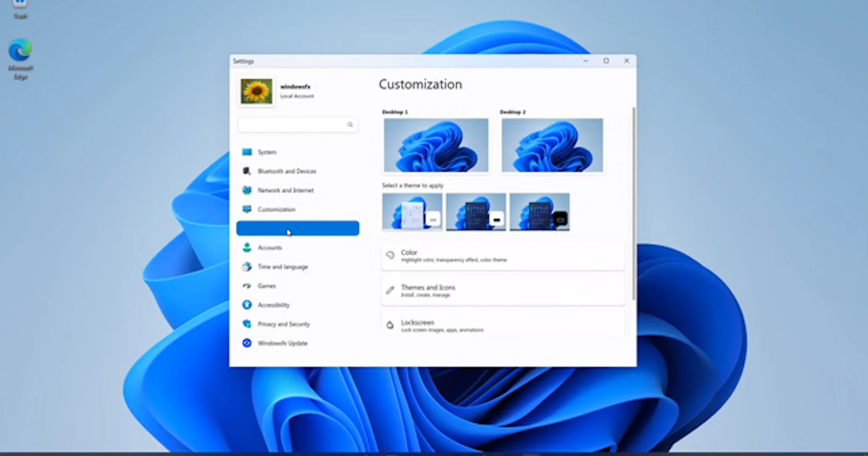This screenshot has height=456, width=868.
Task: Apply the light theme thumbnail
Action: (412, 212)
